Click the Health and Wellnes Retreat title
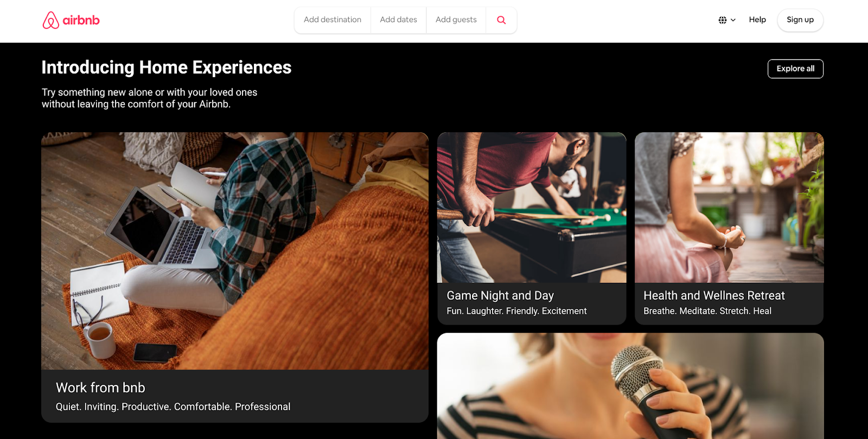This screenshot has width=868, height=439. (x=714, y=296)
